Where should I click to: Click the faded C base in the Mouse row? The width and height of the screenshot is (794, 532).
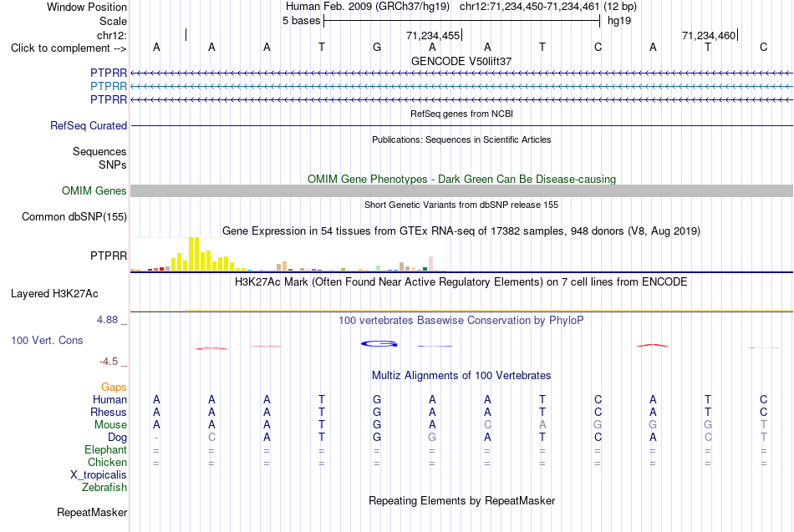[487, 425]
